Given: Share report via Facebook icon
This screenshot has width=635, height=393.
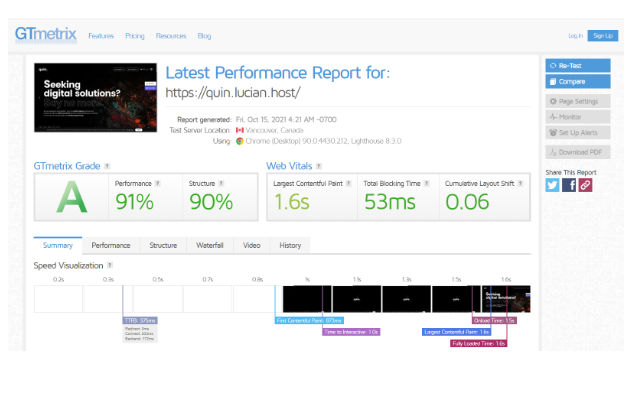Looking at the screenshot, I should pos(569,185).
